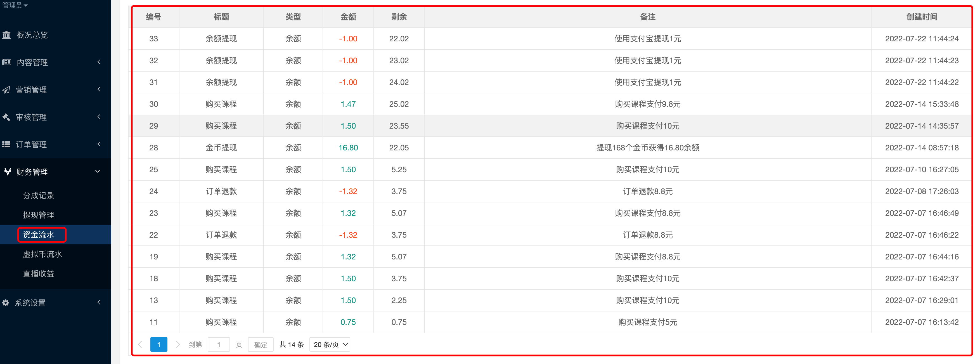Click 订单退款 title in row 24
Screen dimensions: 980x364
coord(221,191)
